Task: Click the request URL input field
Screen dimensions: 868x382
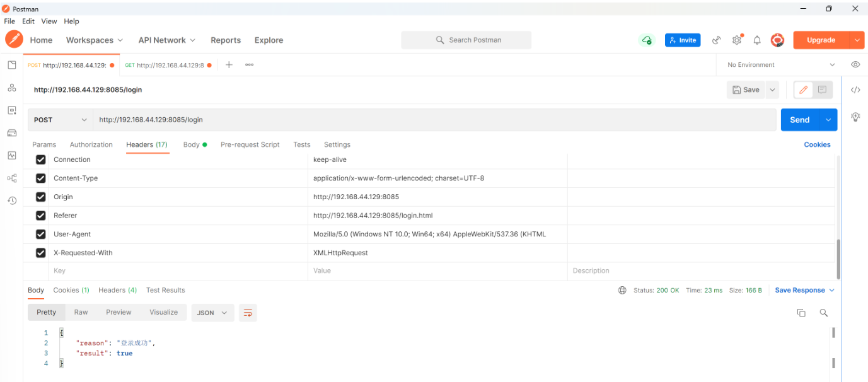Action: point(435,120)
